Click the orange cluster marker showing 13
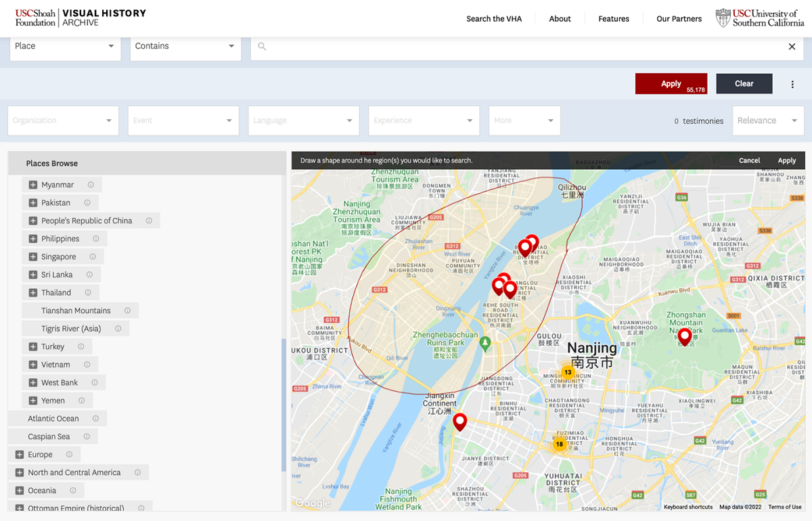812x521 pixels. 567,373
